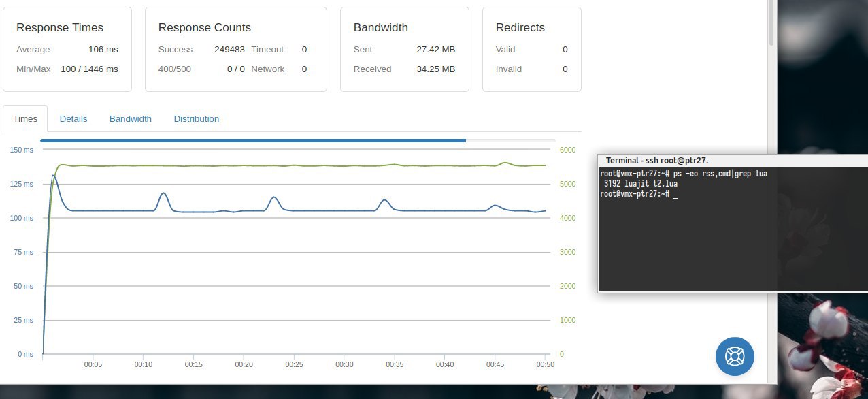Select the Response Counts heading
This screenshot has width=868, height=399.
205,28
